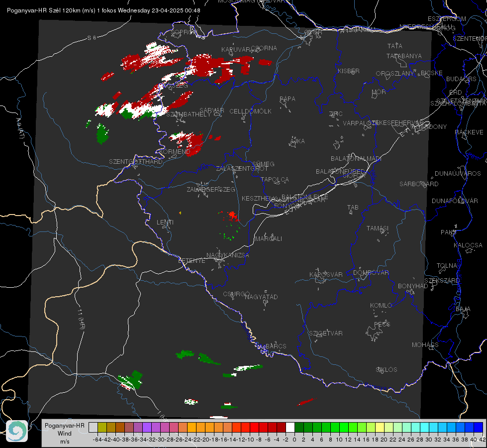Click the swirl logo icon beside the legend
The image size is (487, 448).
point(17,431)
